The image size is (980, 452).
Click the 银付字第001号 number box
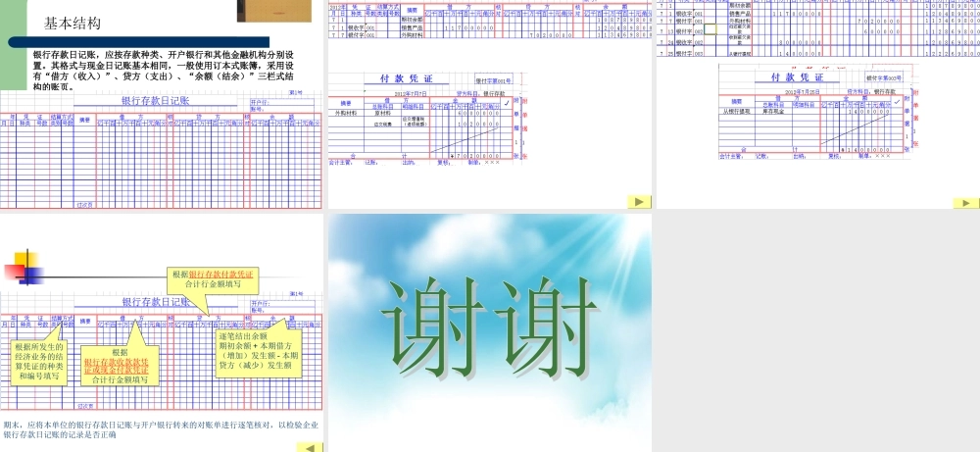point(493,80)
